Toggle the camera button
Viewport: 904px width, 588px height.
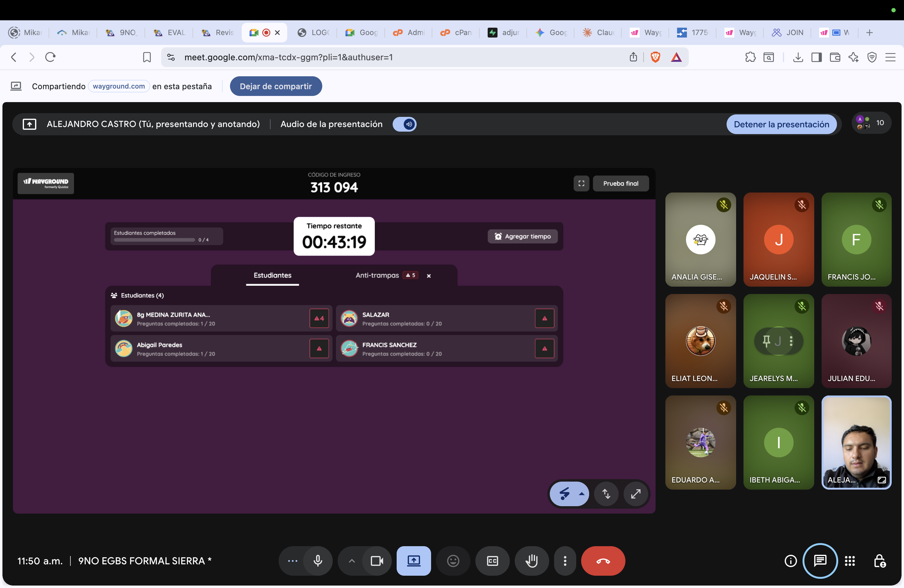[376, 561]
